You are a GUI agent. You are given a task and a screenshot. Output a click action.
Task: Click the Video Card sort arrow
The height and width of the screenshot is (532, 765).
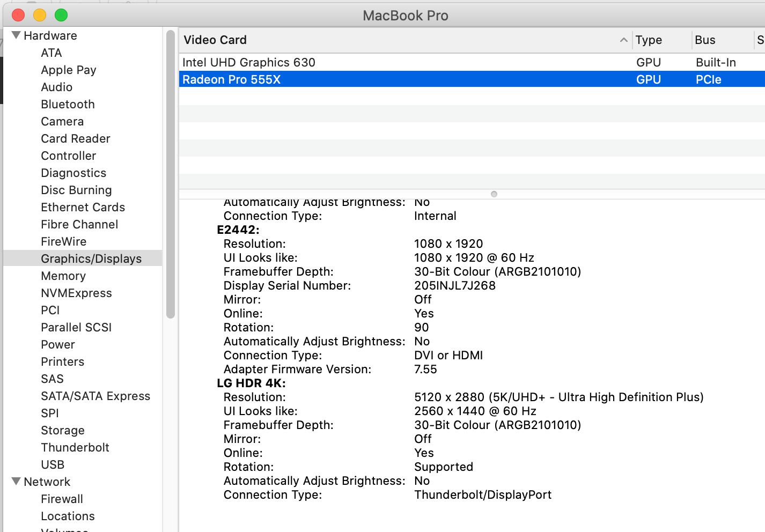(x=623, y=40)
